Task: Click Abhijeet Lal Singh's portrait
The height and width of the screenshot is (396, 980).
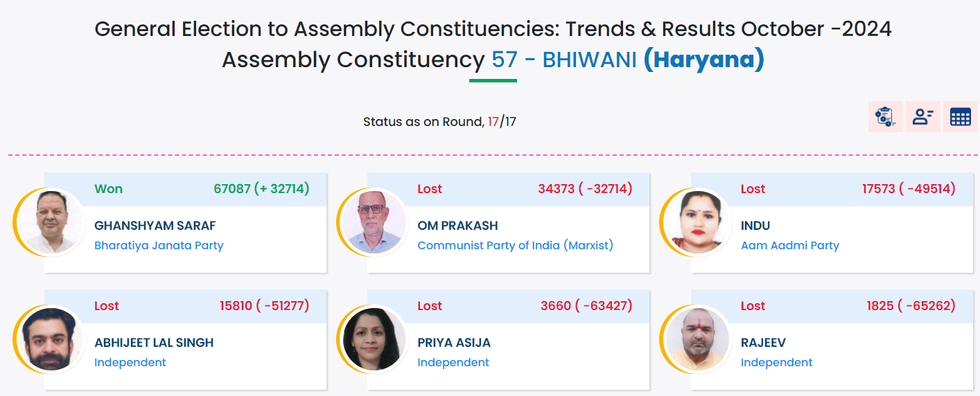Action: 50,339
